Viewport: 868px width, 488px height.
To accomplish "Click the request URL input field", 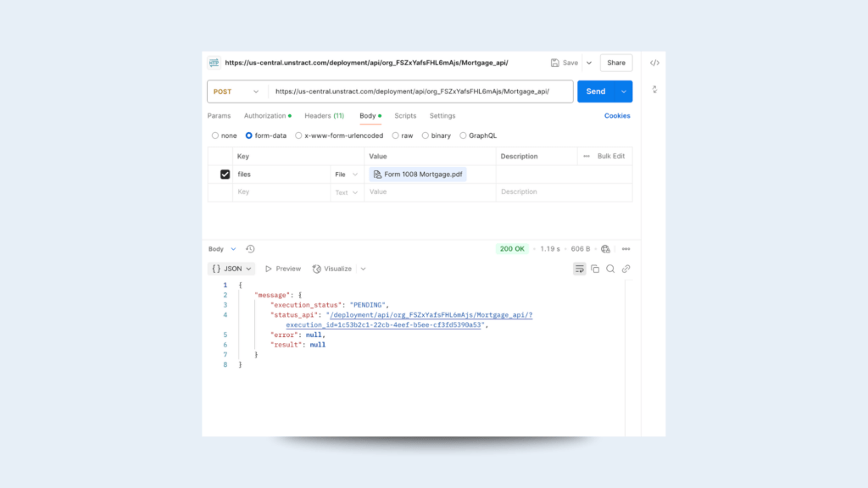I will pyautogui.click(x=420, y=91).
